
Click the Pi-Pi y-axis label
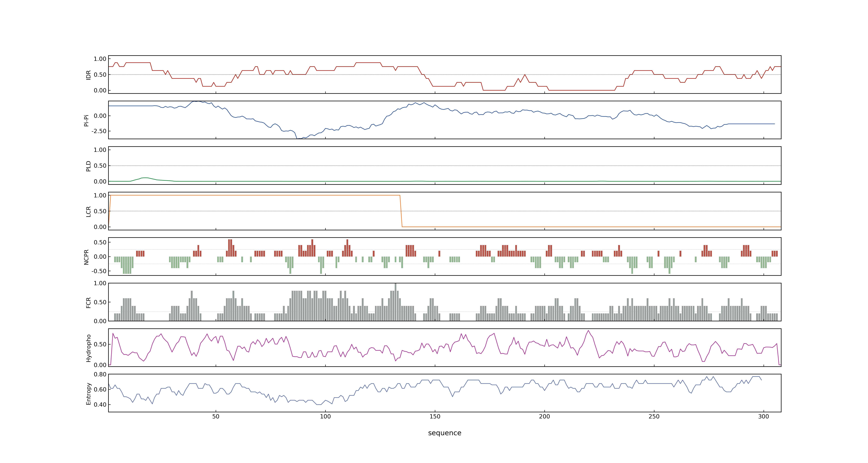[86, 120]
